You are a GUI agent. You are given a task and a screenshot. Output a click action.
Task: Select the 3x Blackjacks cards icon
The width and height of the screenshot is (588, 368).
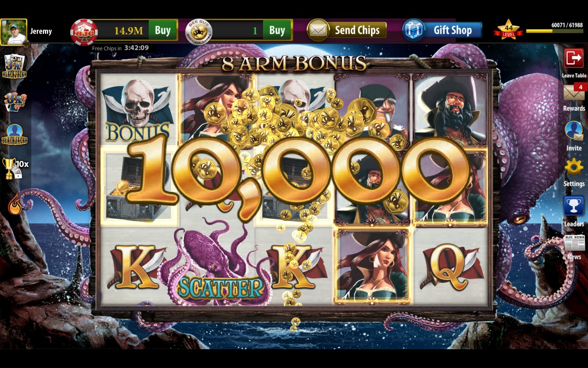[x=14, y=66]
